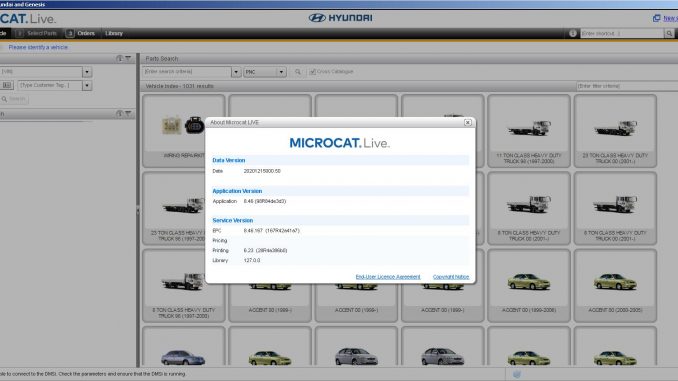This screenshot has height=381, width=678.
Task: Click the info icon in the lower left panel header
Action: [119, 114]
